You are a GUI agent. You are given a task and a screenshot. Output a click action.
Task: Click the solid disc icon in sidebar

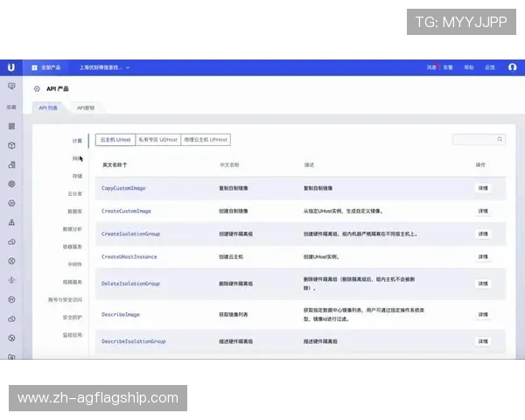[x=11, y=184]
